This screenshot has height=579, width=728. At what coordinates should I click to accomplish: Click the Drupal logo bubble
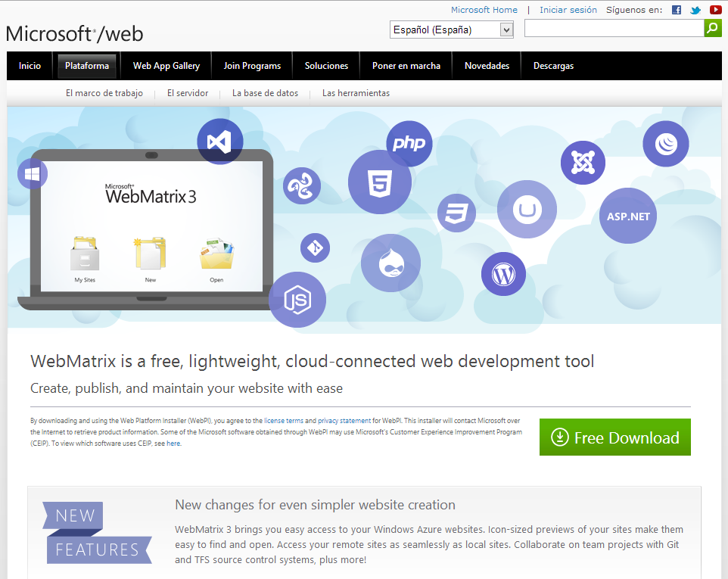390,263
